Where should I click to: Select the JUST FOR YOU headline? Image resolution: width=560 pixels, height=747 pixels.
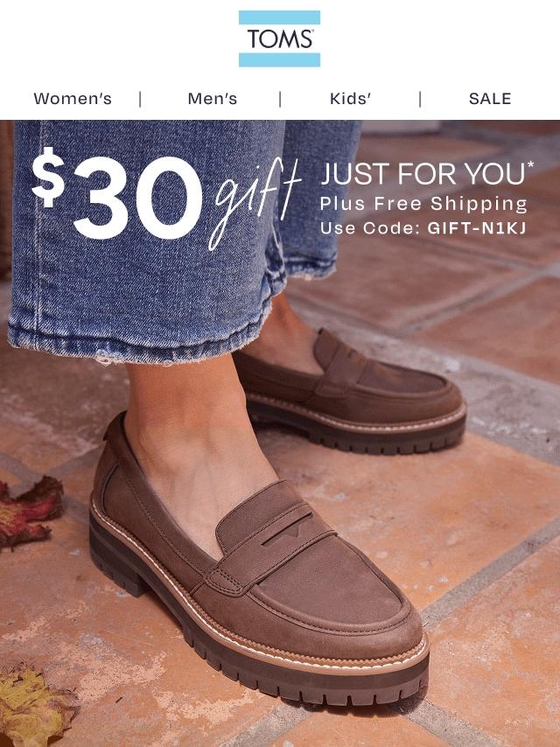click(x=423, y=173)
